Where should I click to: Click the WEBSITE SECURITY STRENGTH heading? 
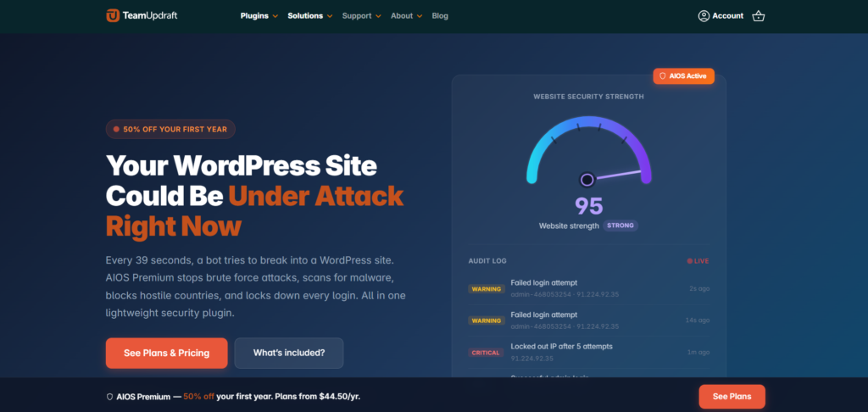coord(588,97)
